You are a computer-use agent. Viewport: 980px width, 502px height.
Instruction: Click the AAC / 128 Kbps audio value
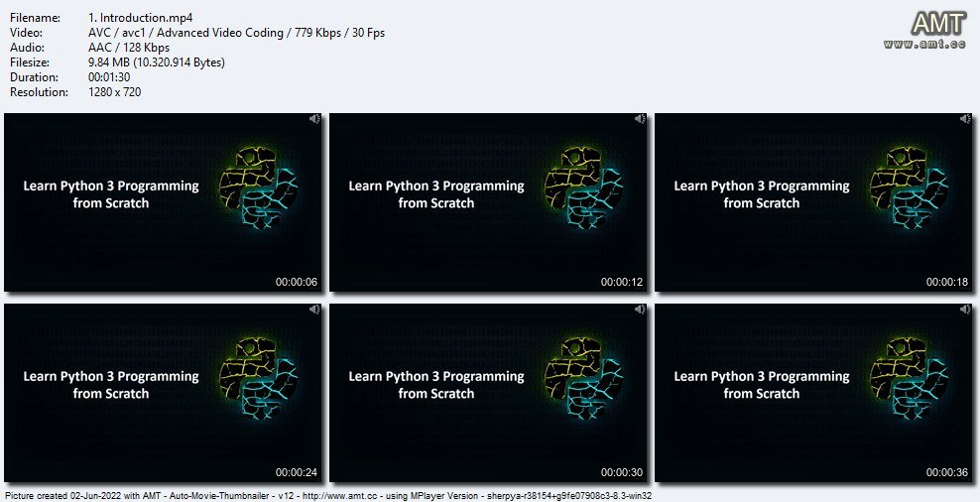tap(129, 48)
